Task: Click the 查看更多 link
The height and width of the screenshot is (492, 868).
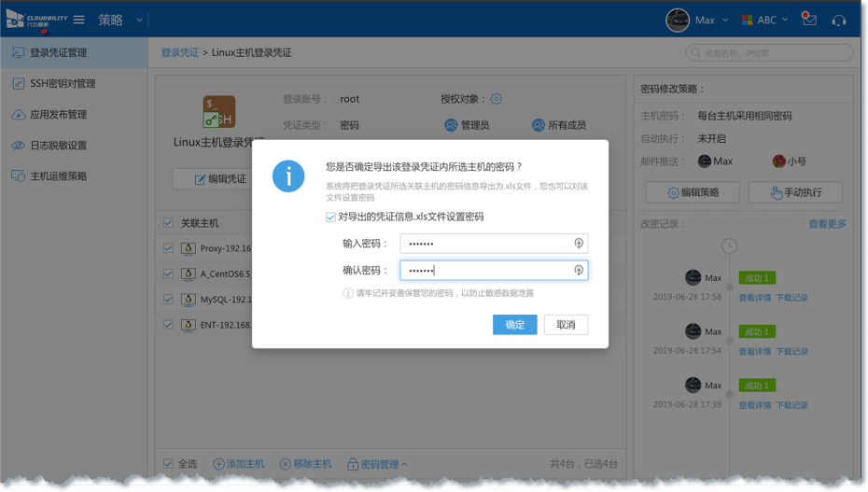Action: pos(827,224)
